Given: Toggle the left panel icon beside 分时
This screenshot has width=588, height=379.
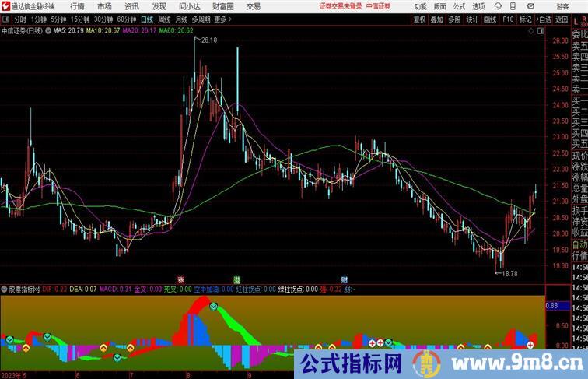Looking at the screenshot, I should pos(5,19).
